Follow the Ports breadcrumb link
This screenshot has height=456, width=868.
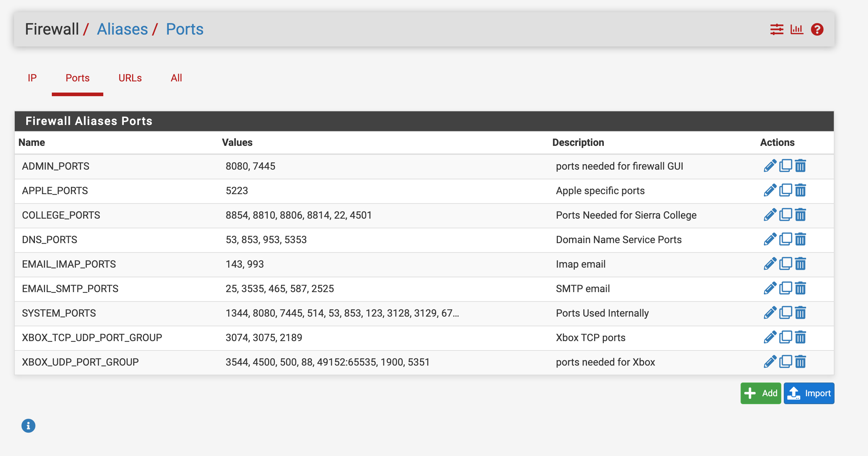click(185, 29)
